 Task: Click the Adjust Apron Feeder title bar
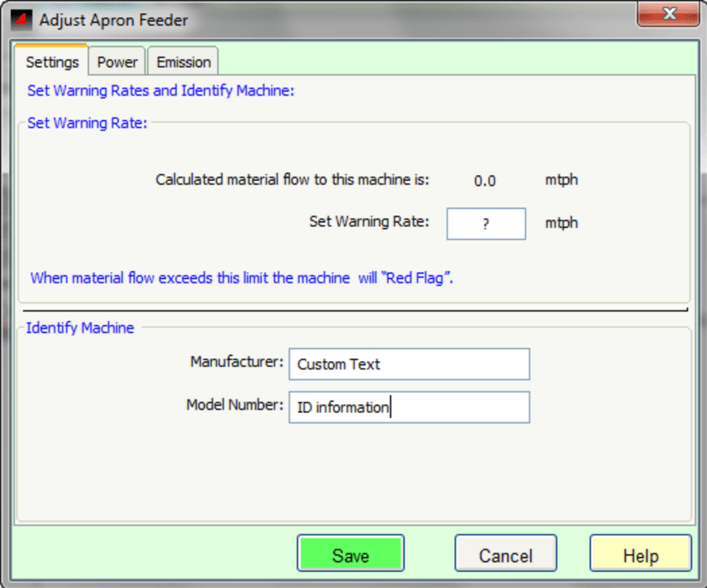(x=342, y=20)
